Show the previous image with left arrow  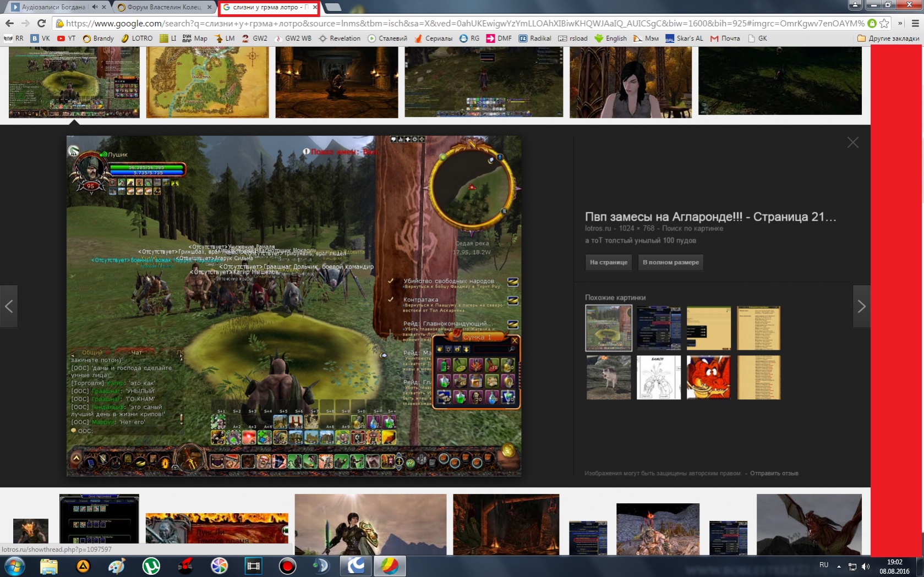tap(9, 306)
